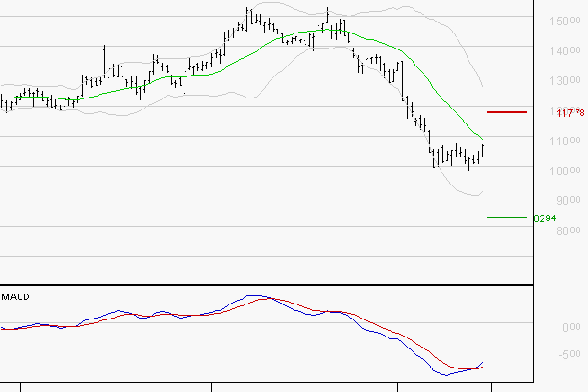Click the right end of upper Bollinger band

click(483, 87)
